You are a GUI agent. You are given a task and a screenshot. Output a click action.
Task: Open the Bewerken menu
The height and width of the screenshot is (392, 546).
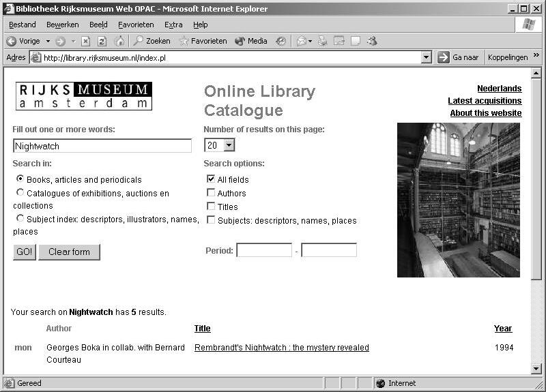point(63,25)
